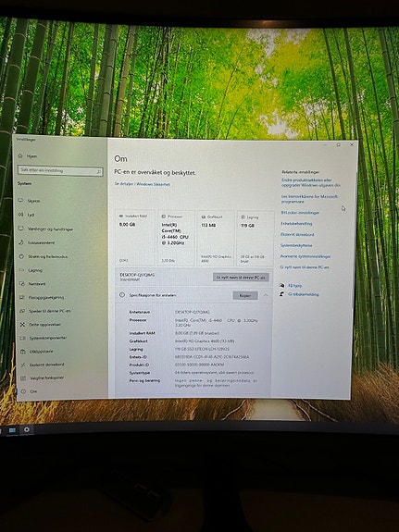Open the Skjerm display settings icon
The width and height of the screenshot is (399, 532).
(x=20, y=200)
